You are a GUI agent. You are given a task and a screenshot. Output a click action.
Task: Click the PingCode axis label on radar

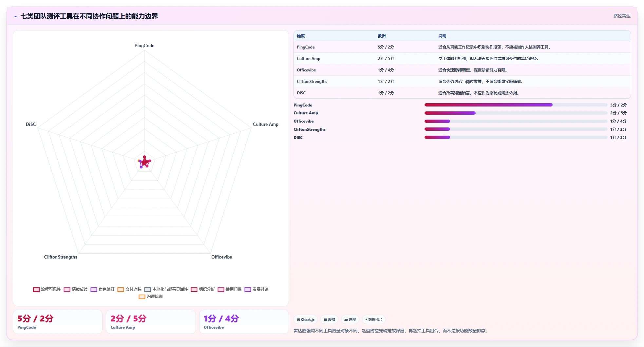(x=144, y=46)
